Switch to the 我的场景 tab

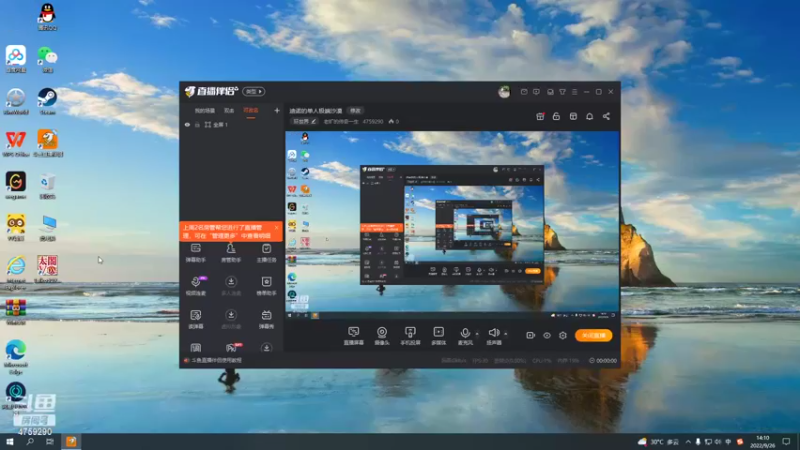pyautogui.click(x=205, y=111)
